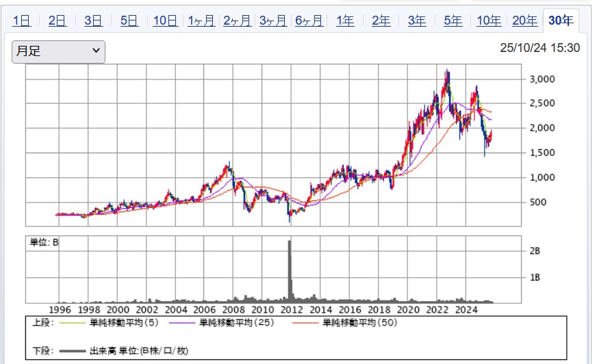The width and height of the screenshot is (597, 364).
Task: Select the 5年 time range tab
Action: 453,21
